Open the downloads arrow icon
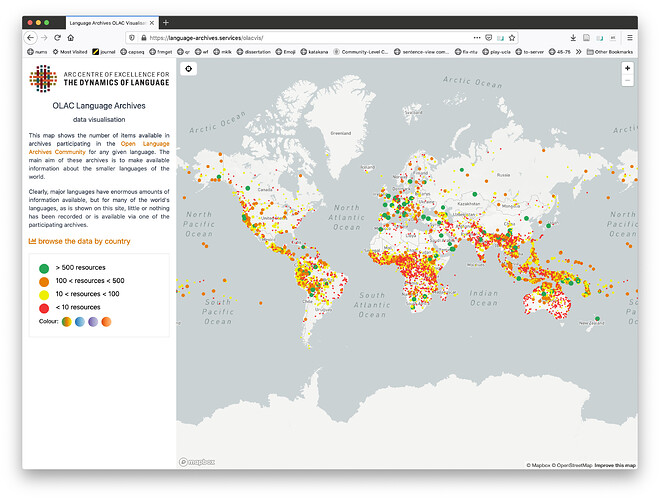661x500 pixels. click(573, 38)
